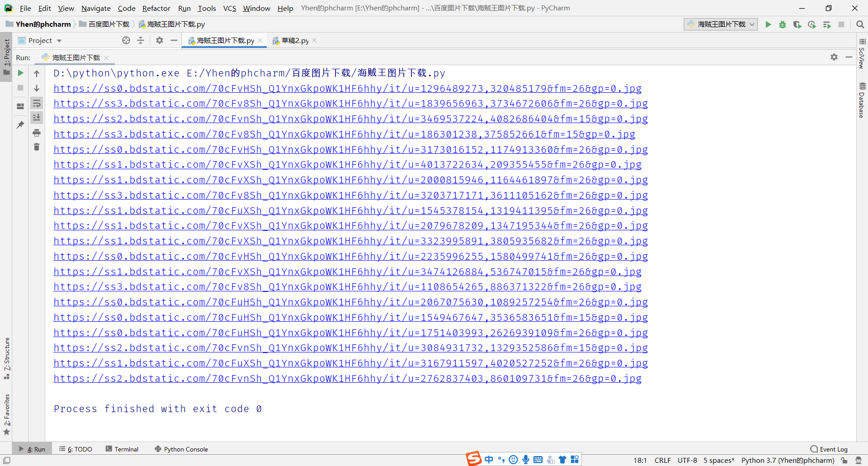Click the Stop icon in top toolbar
This screenshot has height=466, width=868.
[841, 24]
